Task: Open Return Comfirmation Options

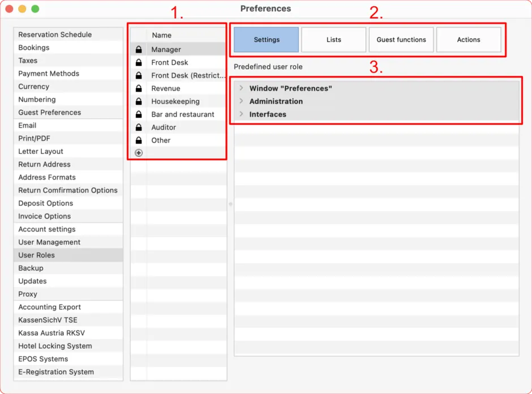Action: click(68, 190)
